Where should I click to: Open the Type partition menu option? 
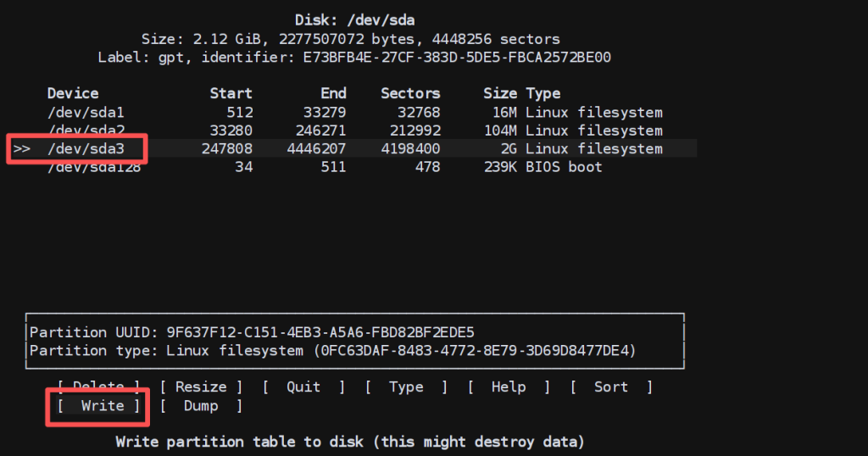(x=406, y=386)
